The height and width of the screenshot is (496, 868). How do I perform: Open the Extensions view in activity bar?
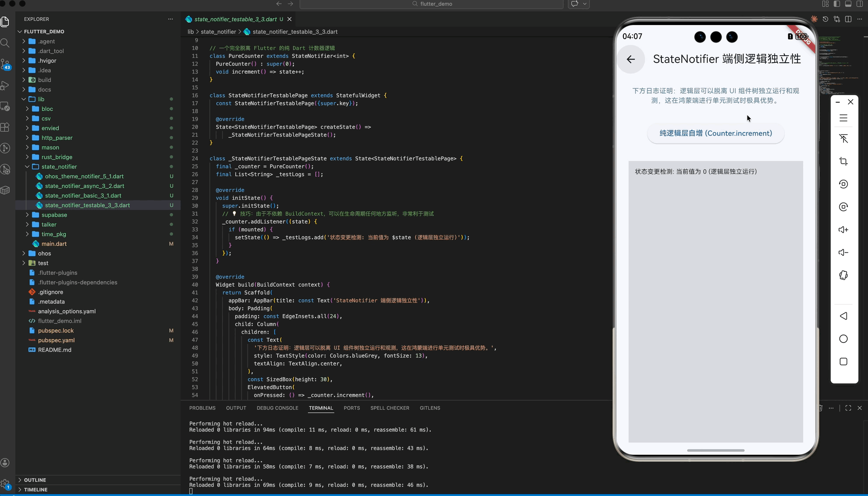[5, 127]
